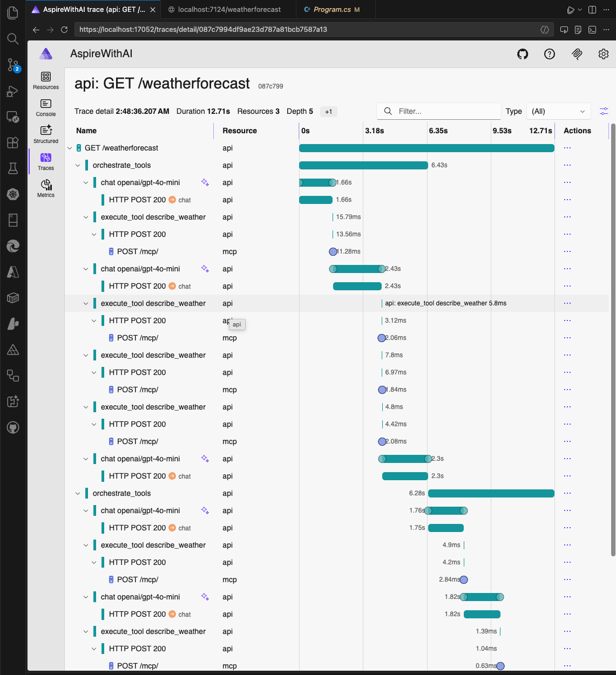
Task: Reload the page with refresh button
Action: point(64,30)
